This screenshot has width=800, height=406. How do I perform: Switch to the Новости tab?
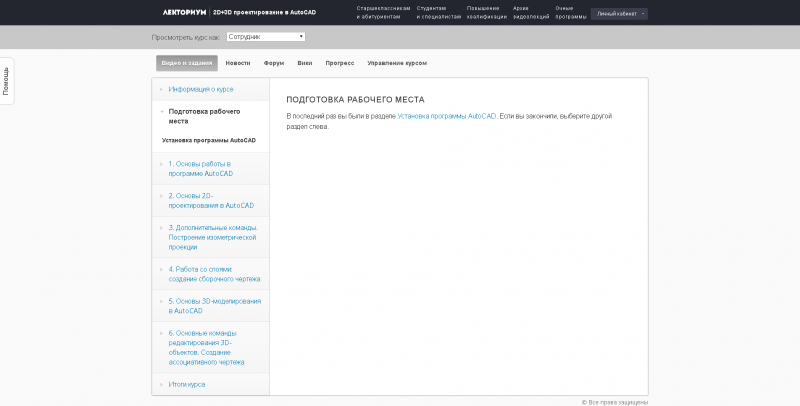(238, 63)
